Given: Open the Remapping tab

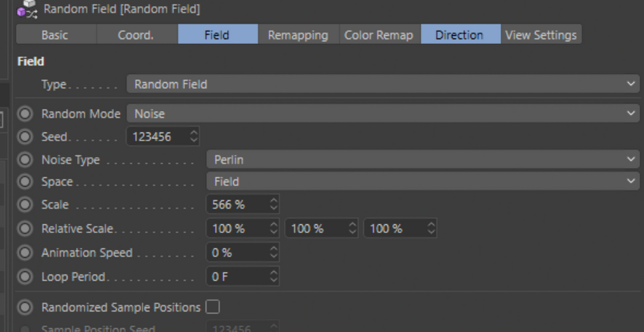Looking at the screenshot, I should point(298,35).
